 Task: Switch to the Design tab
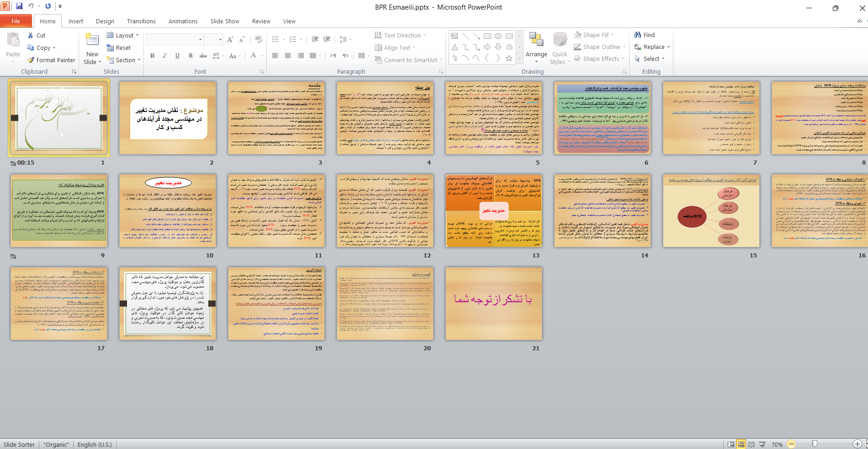[x=105, y=21]
